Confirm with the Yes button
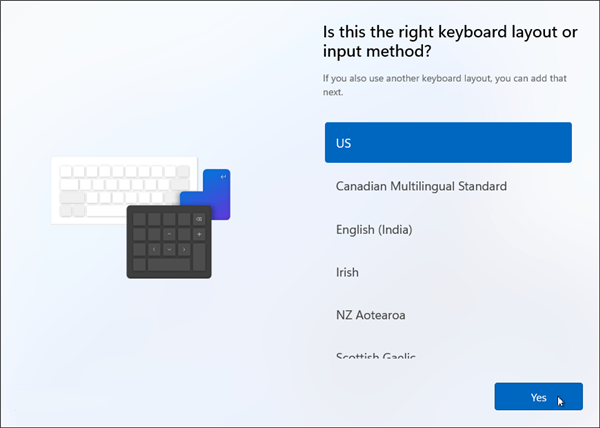 pos(538,397)
